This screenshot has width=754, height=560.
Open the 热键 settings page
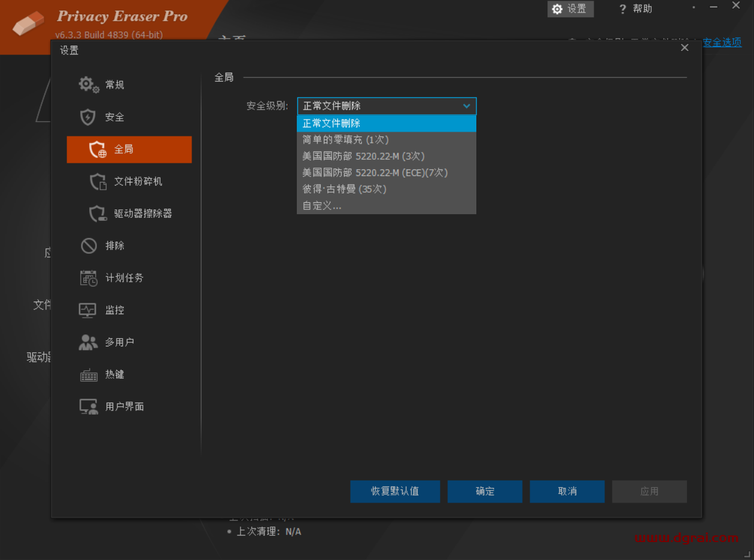(x=129, y=375)
